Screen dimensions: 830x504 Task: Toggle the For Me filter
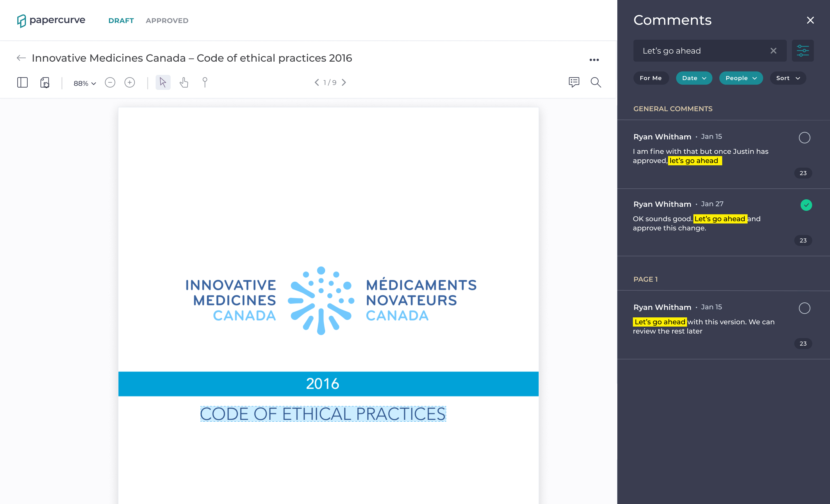tap(651, 78)
